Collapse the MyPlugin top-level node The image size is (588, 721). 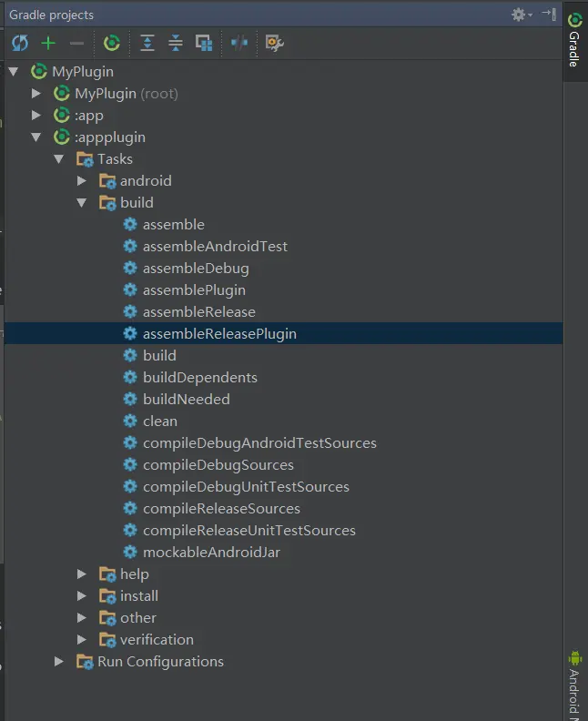pos(14,72)
